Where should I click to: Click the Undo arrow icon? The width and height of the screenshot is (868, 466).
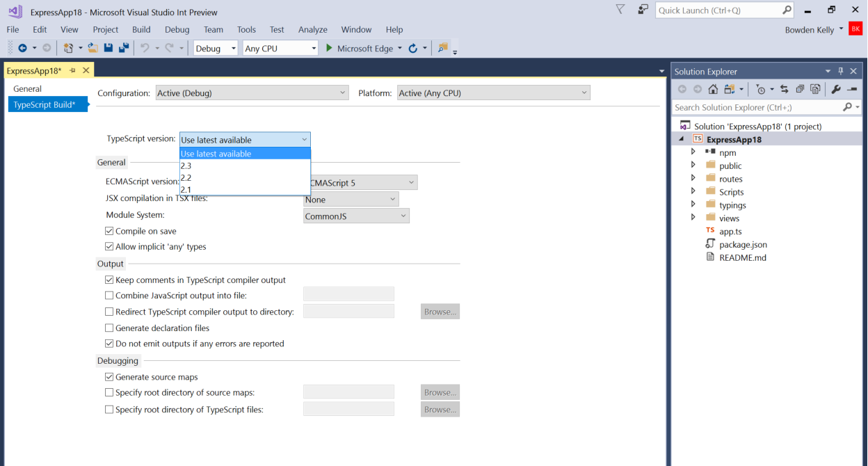(145, 48)
